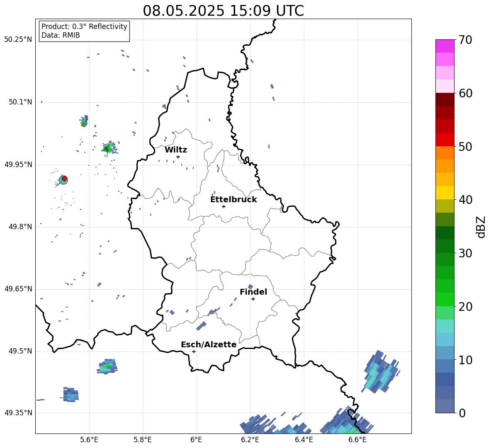The width and height of the screenshot is (491, 448).
Task: Click the 6.2°E longitude label
Action: coord(250,440)
